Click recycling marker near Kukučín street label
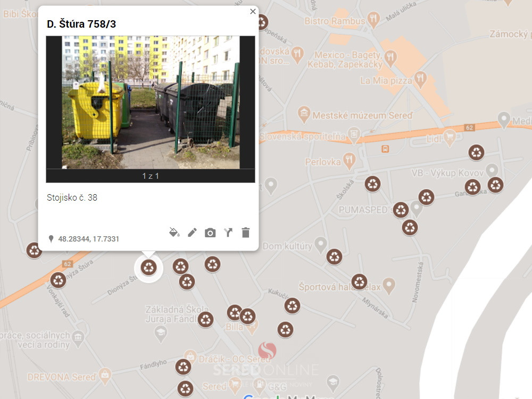 pos(292,306)
